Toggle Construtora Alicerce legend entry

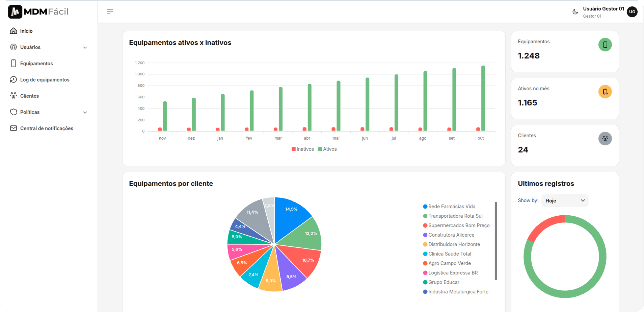[x=449, y=235]
